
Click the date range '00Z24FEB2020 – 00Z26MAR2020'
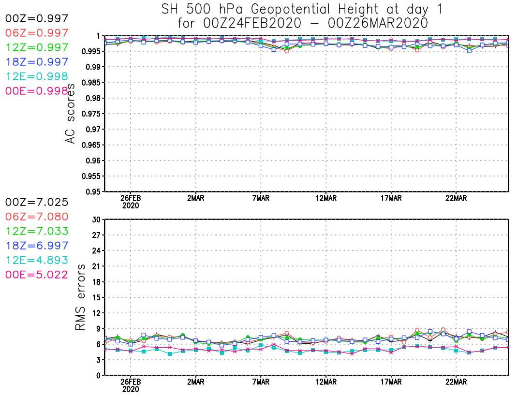(315, 23)
